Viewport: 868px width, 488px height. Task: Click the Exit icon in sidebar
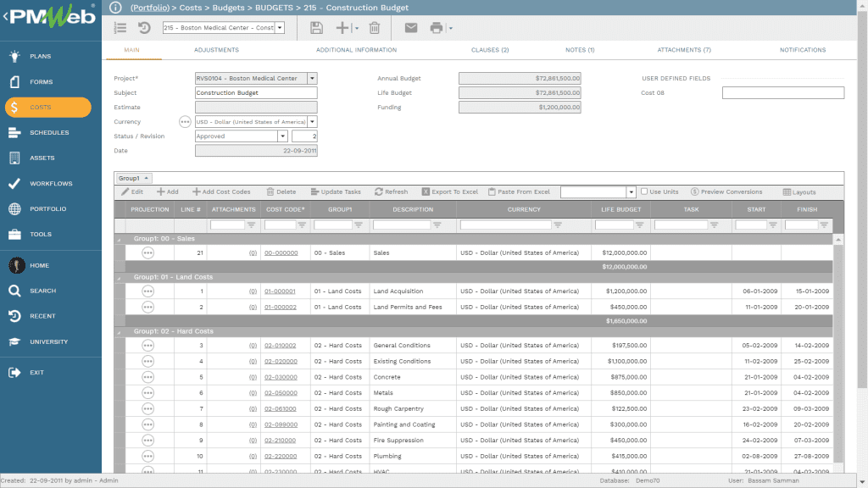coord(15,373)
